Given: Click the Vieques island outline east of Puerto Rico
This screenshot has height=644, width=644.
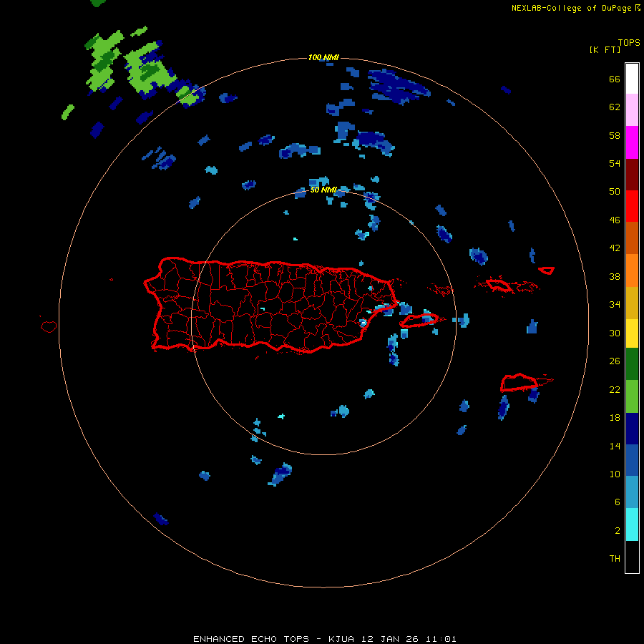Looking at the screenshot, I should tap(419, 321).
